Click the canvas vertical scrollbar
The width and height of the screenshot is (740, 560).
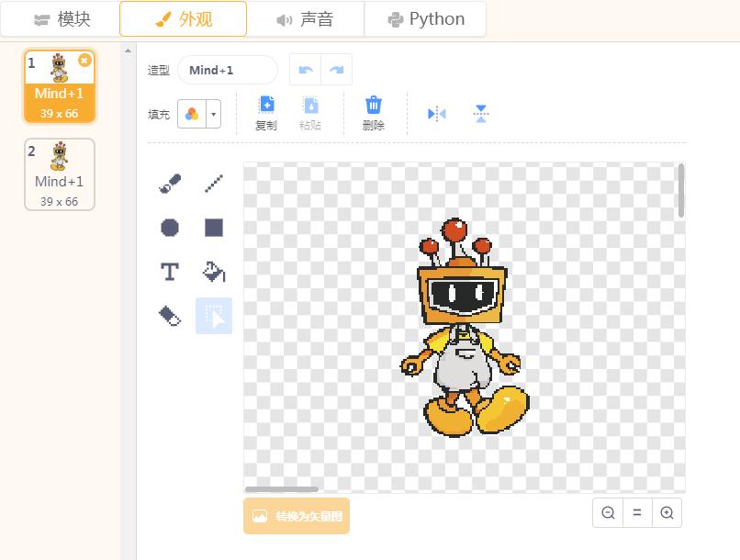[x=681, y=191]
